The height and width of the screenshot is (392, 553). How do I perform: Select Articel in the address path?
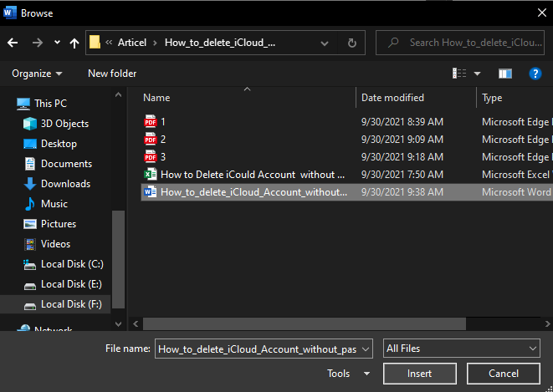coord(132,43)
